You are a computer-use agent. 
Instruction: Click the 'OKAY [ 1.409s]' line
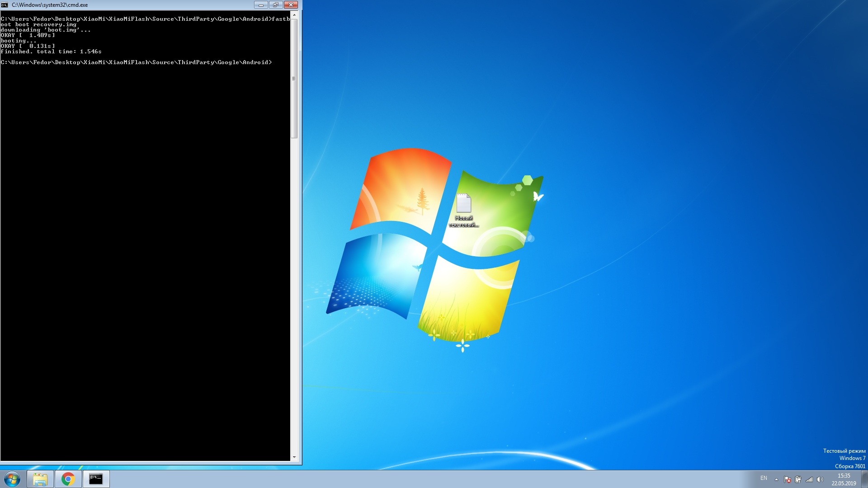[x=28, y=35]
